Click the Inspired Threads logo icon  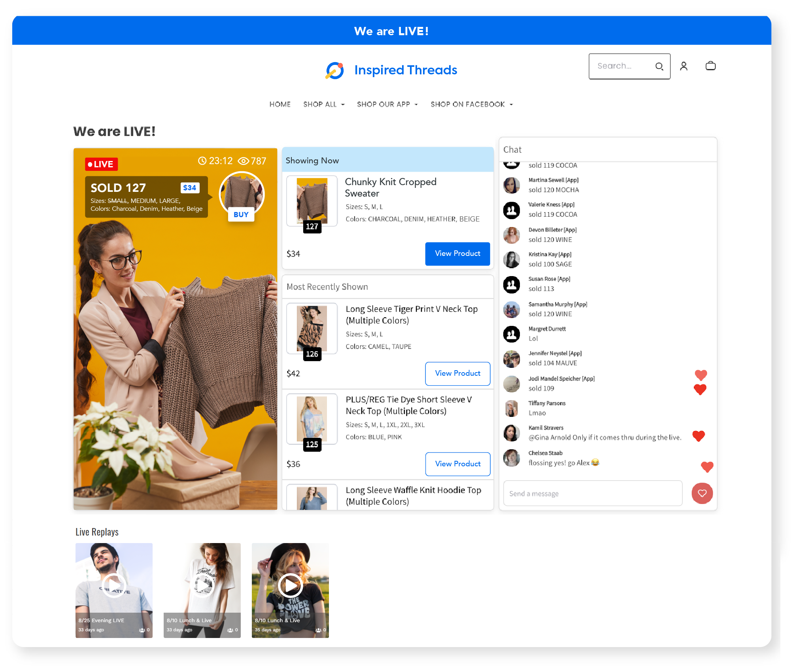pos(334,70)
